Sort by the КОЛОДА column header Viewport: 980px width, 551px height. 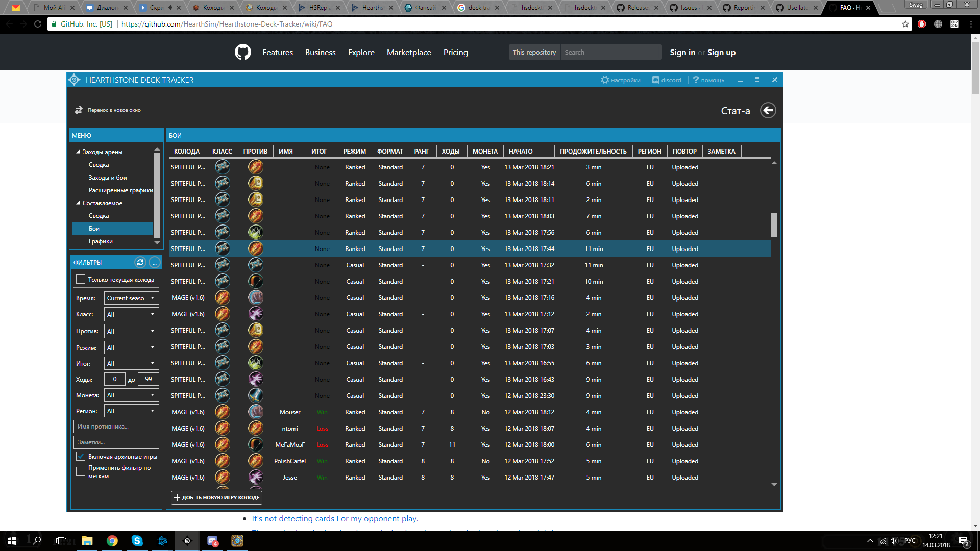point(187,151)
